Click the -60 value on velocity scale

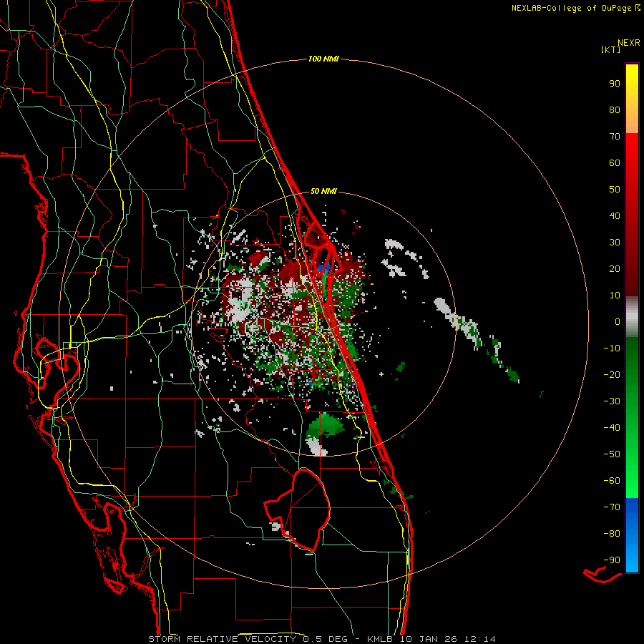[x=612, y=481]
